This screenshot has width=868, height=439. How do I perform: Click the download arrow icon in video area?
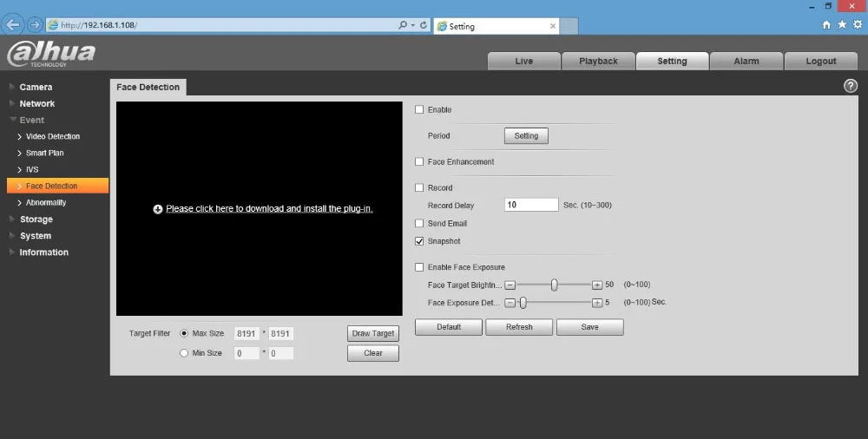coord(158,209)
